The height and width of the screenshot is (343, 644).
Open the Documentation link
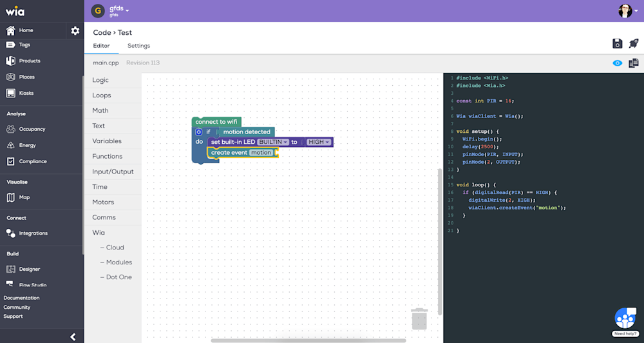coord(21,298)
